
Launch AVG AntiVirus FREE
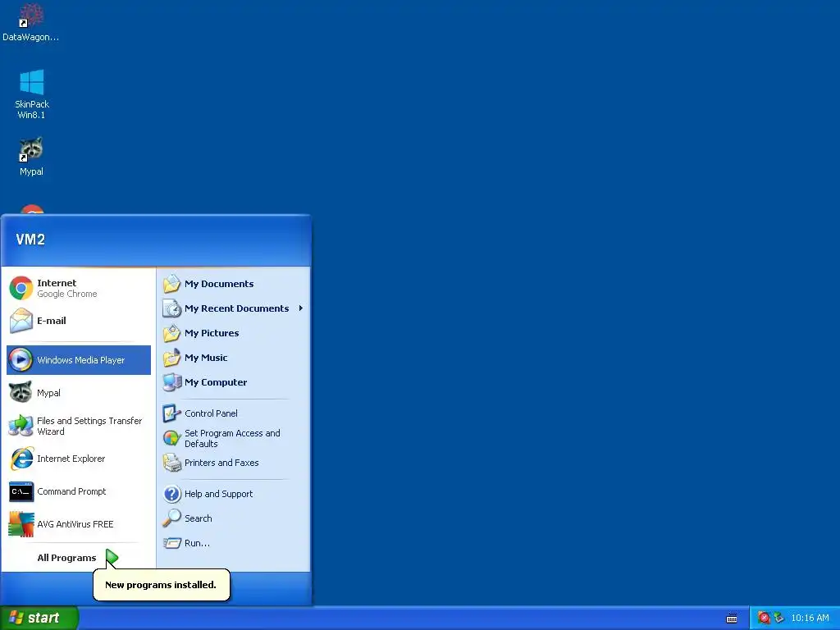click(78, 524)
